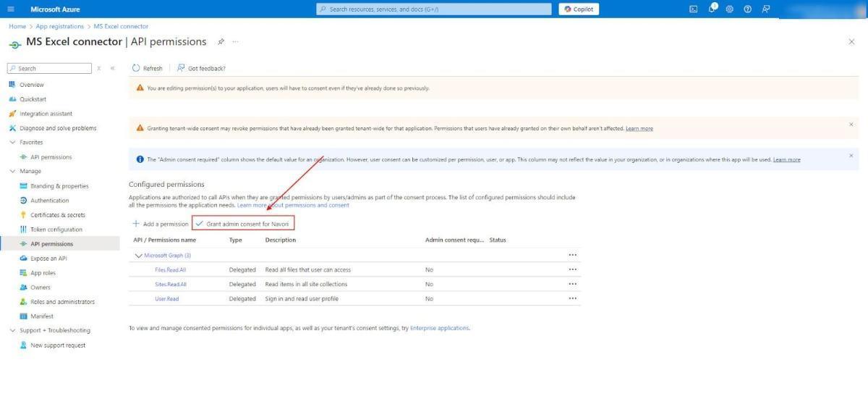Open Integration assistant in the sidebar
This screenshot has height=412, width=868.
point(46,114)
